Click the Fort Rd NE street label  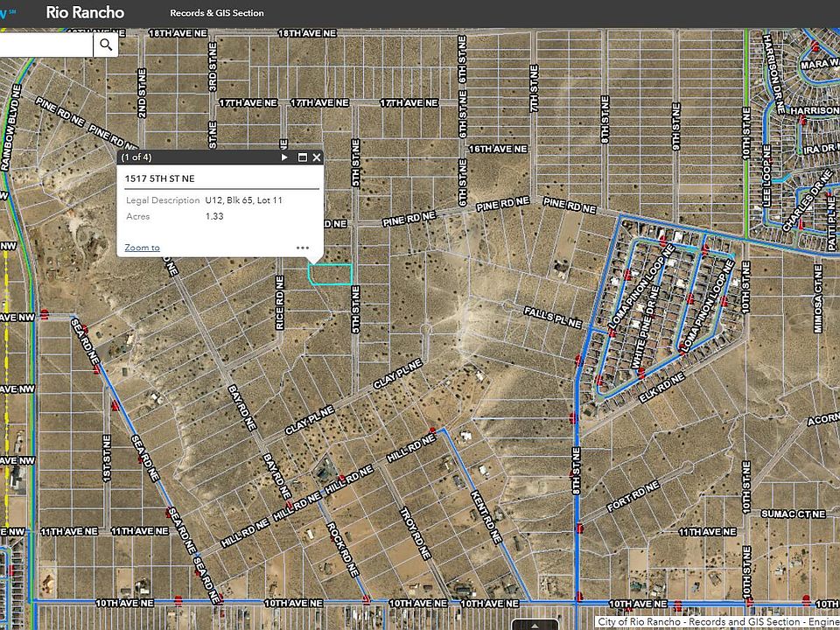tap(632, 501)
